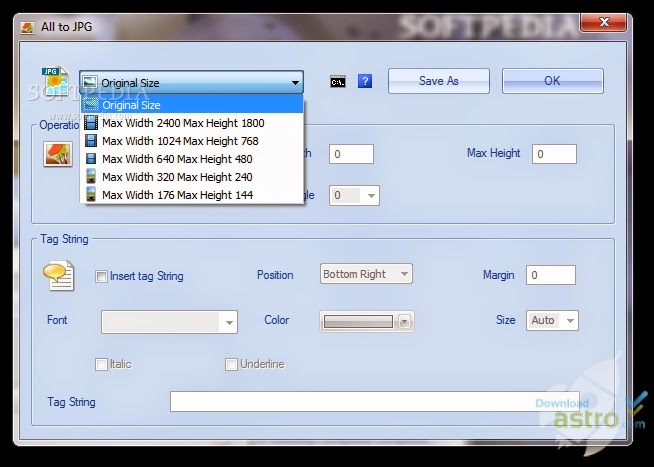Enable the Insert tag String checkbox
The image size is (654, 467).
[x=101, y=276]
